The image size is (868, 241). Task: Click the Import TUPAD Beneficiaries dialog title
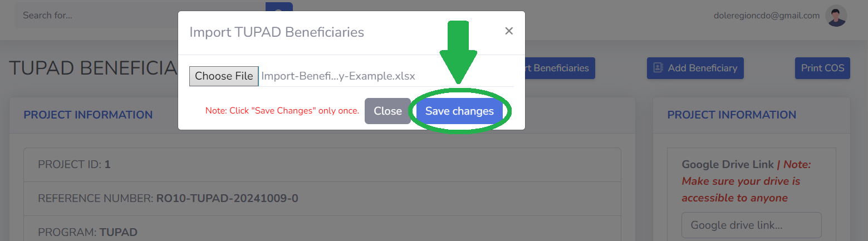coord(277,32)
